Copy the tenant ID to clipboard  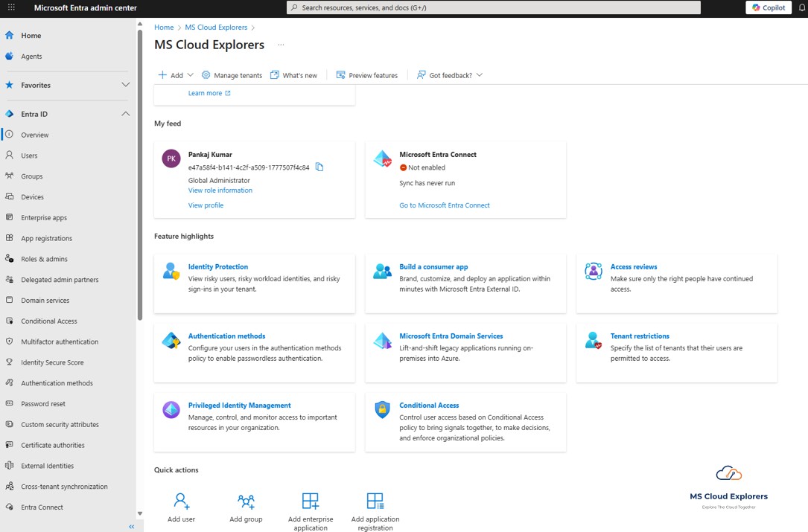pyautogui.click(x=319, y=167)
